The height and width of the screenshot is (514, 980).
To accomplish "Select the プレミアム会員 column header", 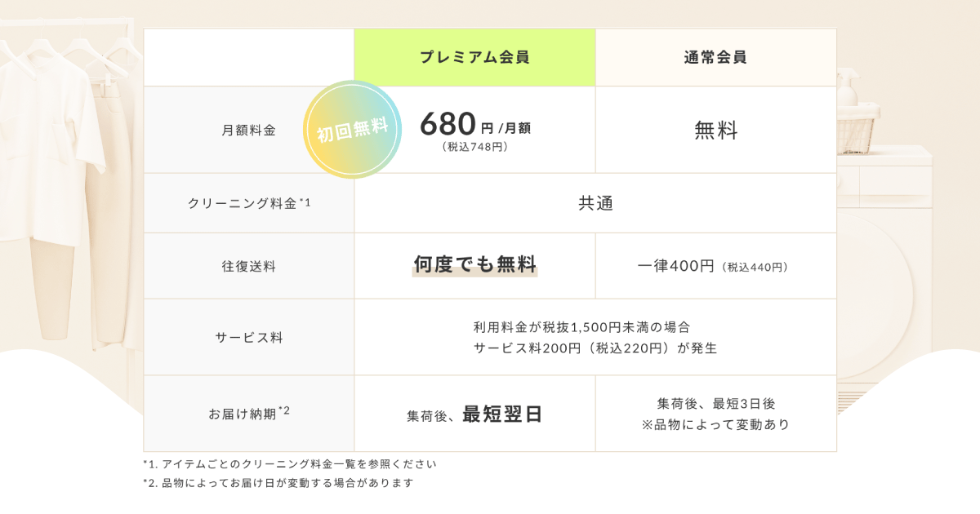I will (x=474, y=57).
